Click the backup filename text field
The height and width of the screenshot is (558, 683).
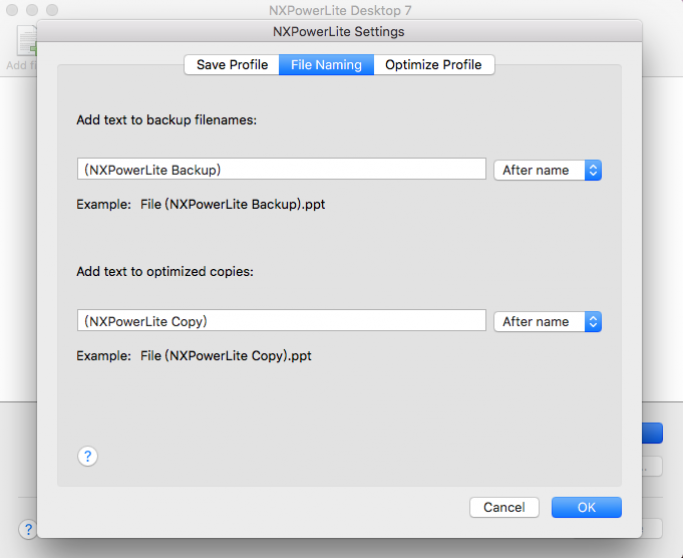[281, 169]
